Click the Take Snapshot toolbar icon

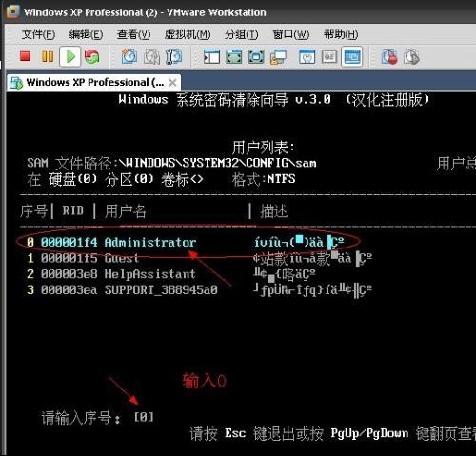coord(129,57)
